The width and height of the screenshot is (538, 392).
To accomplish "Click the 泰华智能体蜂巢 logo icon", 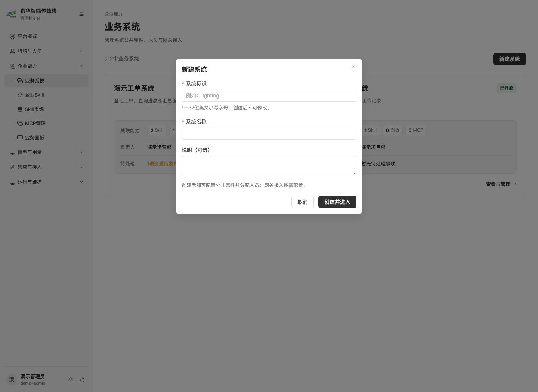I will [x=11, y=14].
